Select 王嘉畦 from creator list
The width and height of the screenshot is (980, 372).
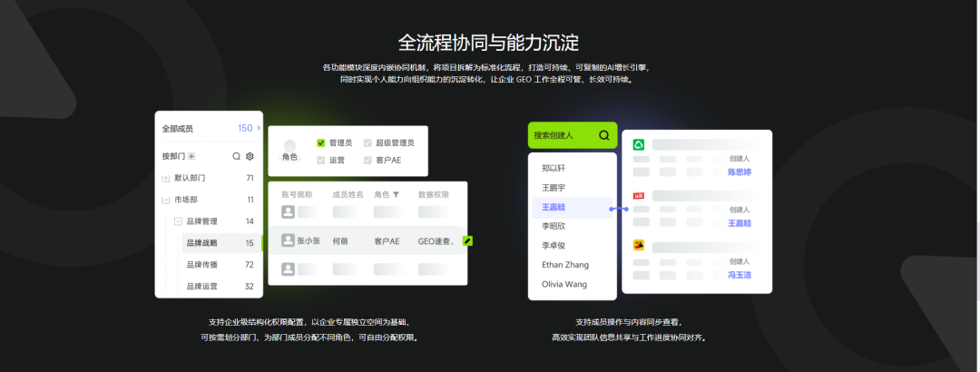(559, 208)
